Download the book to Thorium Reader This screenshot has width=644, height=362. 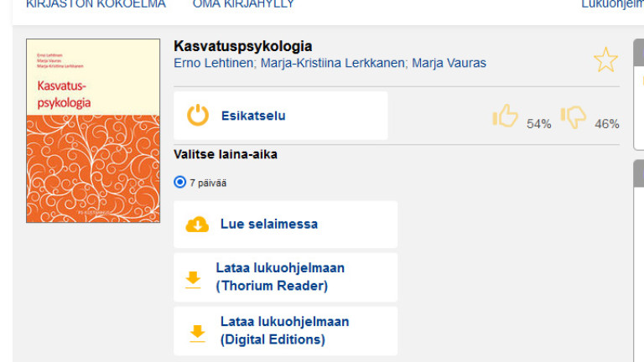[280, 277]
